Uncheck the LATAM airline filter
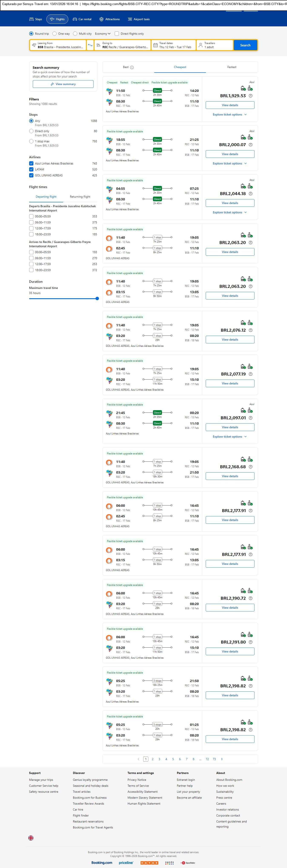 (x=31, y=170)
